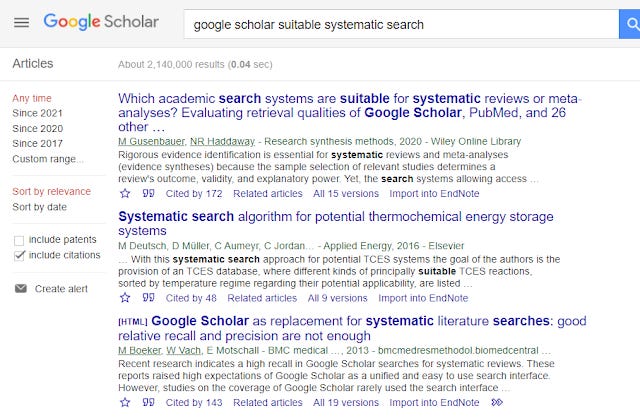Click Related articles for thermochemical energy result

262,298
